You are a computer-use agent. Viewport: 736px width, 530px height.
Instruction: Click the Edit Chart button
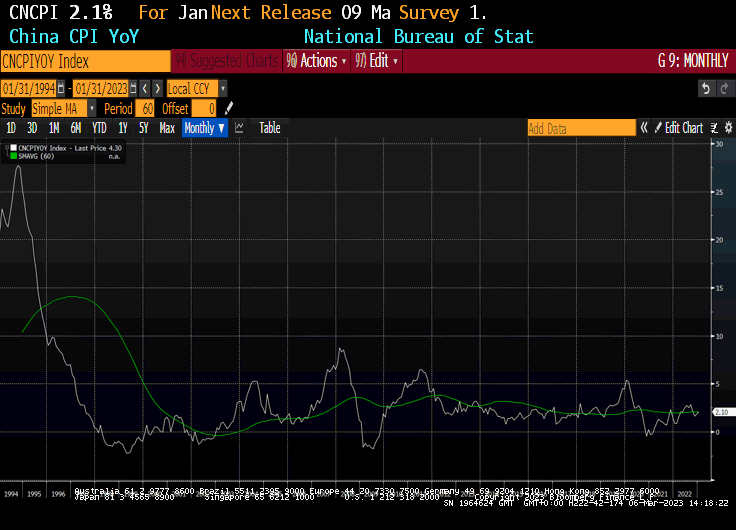(x=684, y=128)
